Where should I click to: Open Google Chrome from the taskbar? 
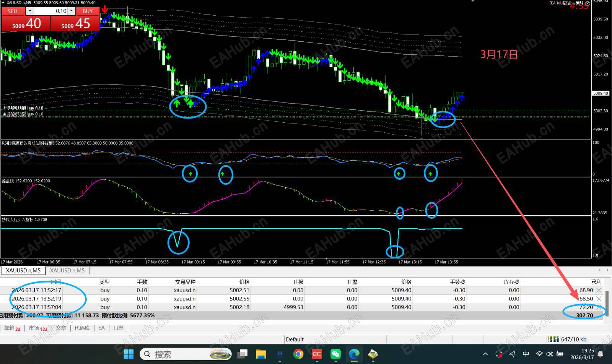pos(298,354)
